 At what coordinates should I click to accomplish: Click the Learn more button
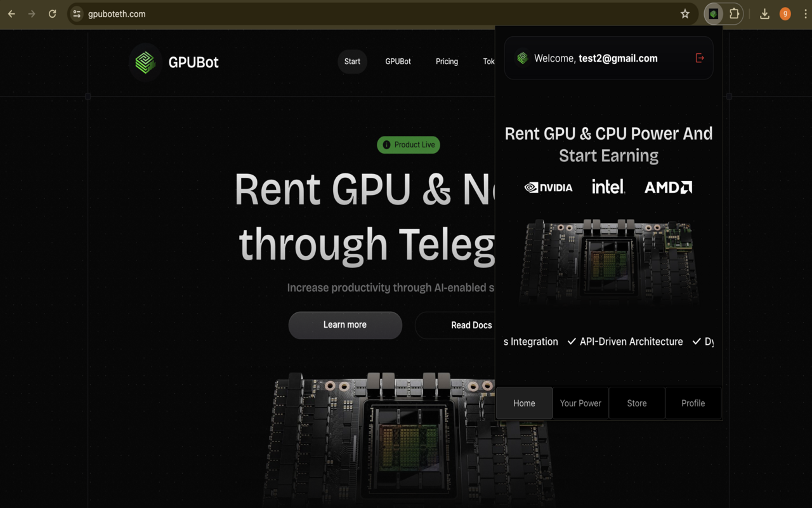[x=345, y=325]
